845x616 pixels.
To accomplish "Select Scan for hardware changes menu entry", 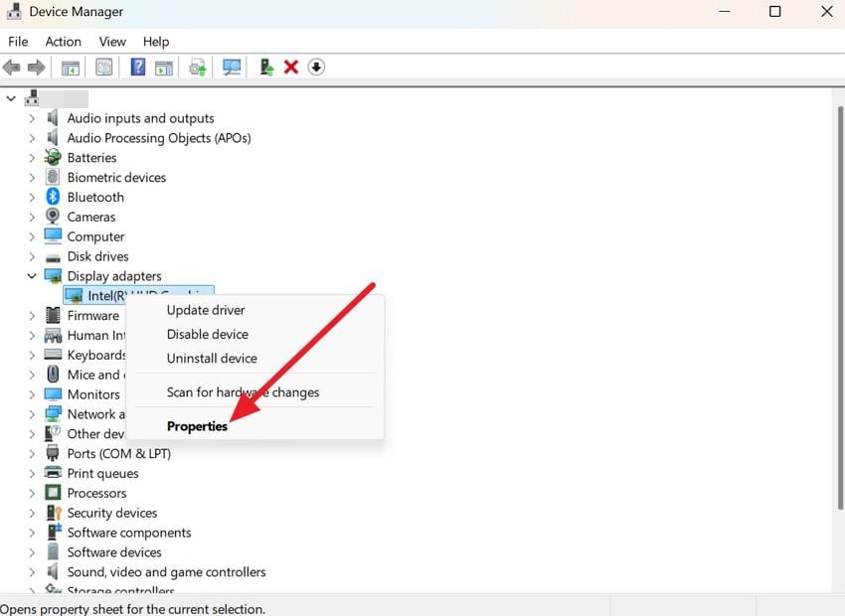I will click(243, 392).
